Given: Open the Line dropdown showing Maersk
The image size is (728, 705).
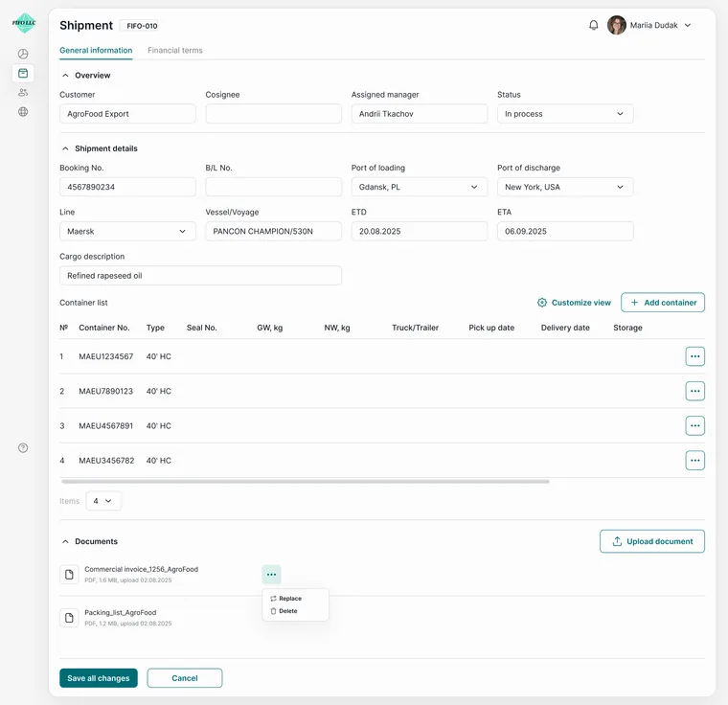Looking at the screenshot, I should 127,231.
